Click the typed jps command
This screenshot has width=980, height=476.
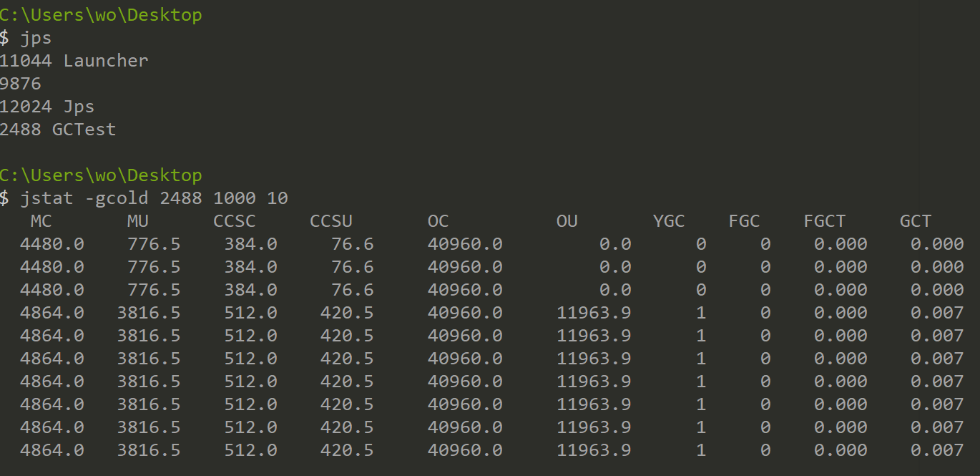[36, 38]
